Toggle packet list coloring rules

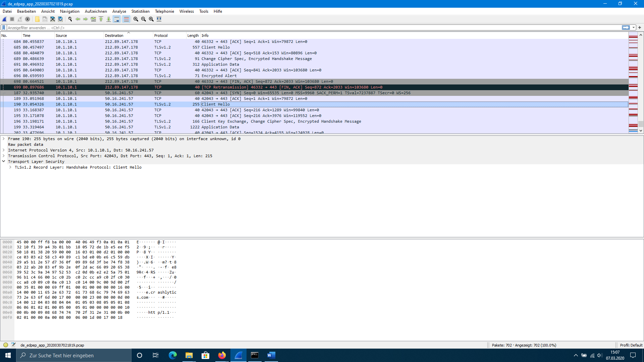pos(126,19)
